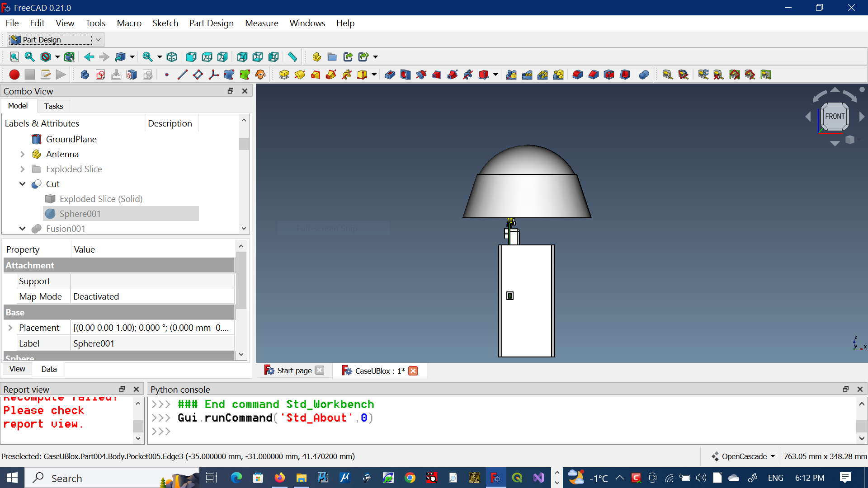Record a new macro

(x=14, y=75)
